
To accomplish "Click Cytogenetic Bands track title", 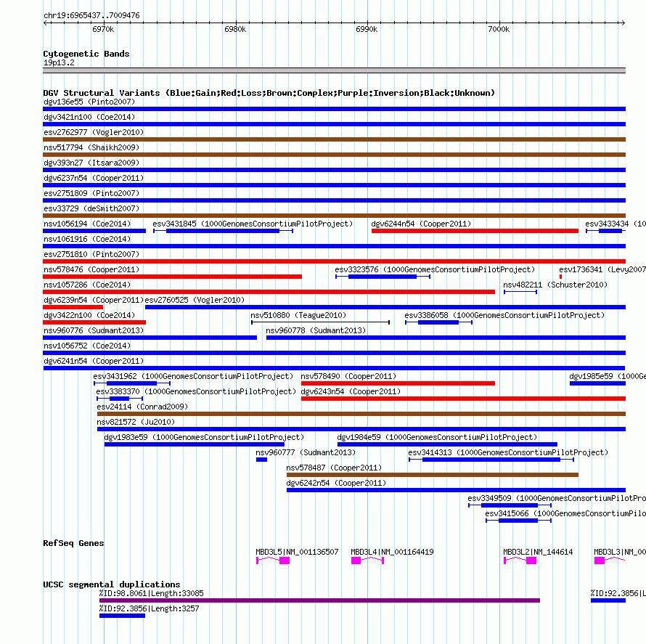I will pyautogui.click(x=86, y=54).
